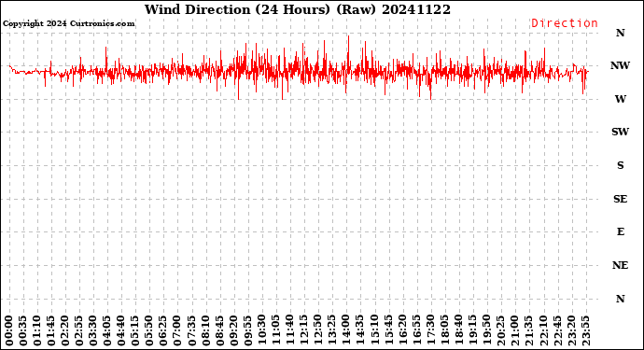Image resolution: width=644 pixels, height=350 pixels.
Task: Click the 18:05 time label
Action: coord(445,331)
